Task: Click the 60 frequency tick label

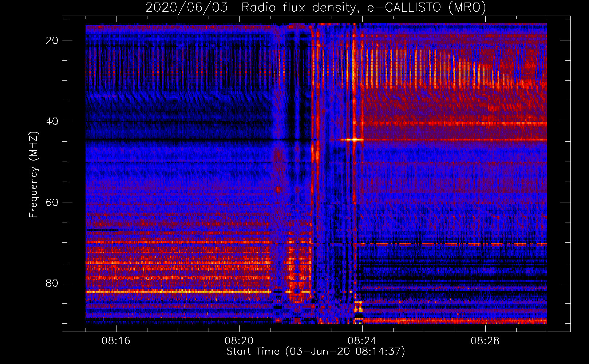Action: (x=52, y=202)
